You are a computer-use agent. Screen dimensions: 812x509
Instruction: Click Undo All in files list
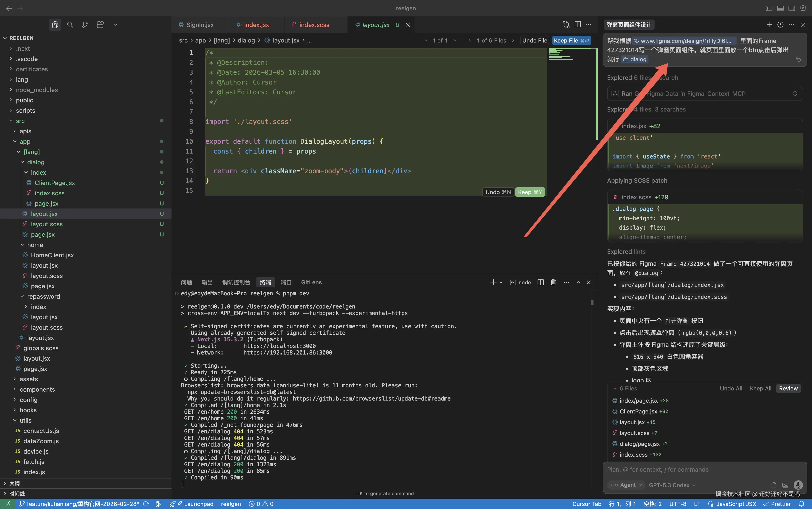pyautogui.click(x=731, y=389)
